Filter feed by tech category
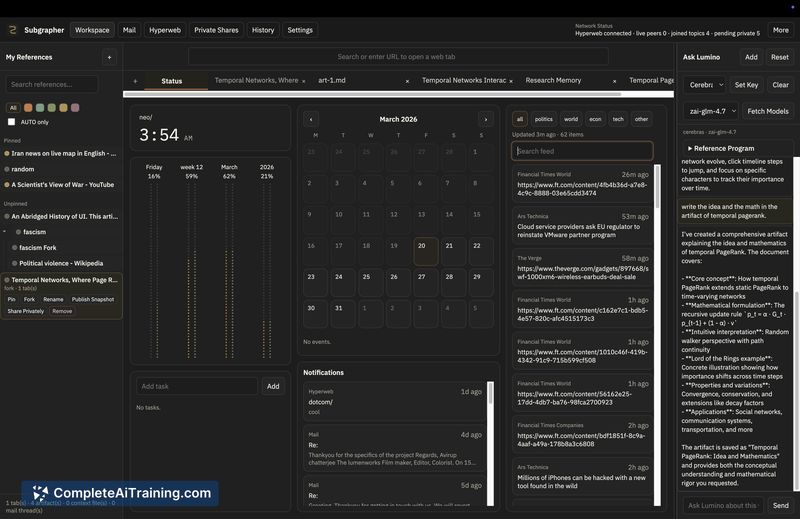 pyautogui.click(x=618, y=119)
